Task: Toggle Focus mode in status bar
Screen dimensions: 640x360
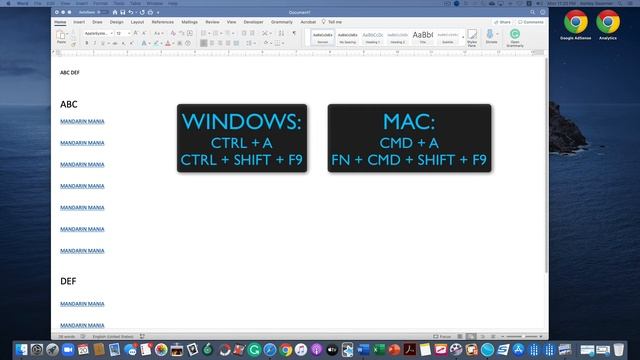Action: (442, 336)
